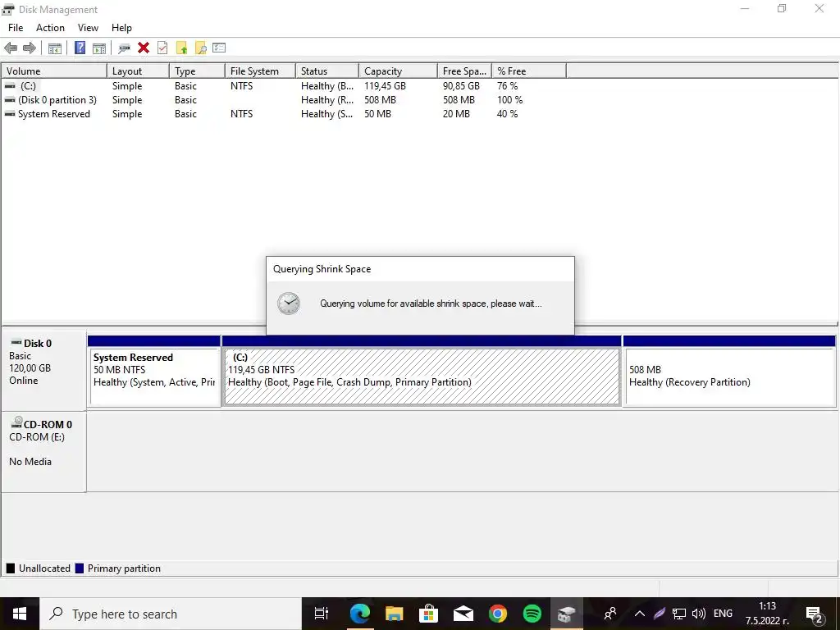Viewport: 840px width, 630px height.
Task: Click the CD-ROM 0 label panel
Action: point(44,451)
